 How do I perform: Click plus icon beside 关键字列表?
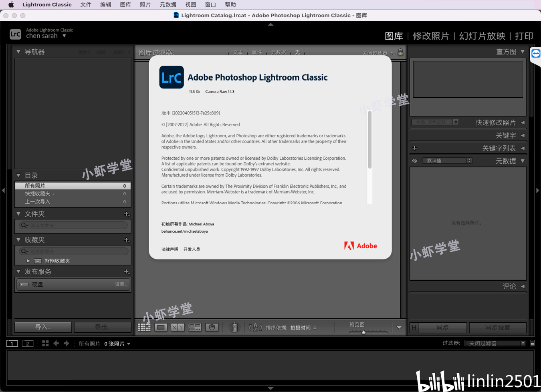point(415,148)
